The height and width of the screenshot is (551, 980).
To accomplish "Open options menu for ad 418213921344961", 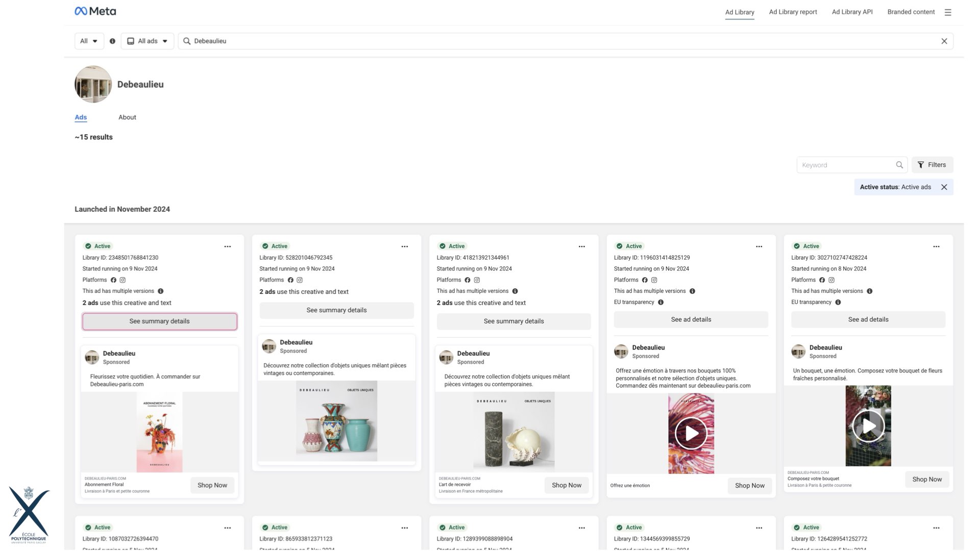I will pos(582,246).
